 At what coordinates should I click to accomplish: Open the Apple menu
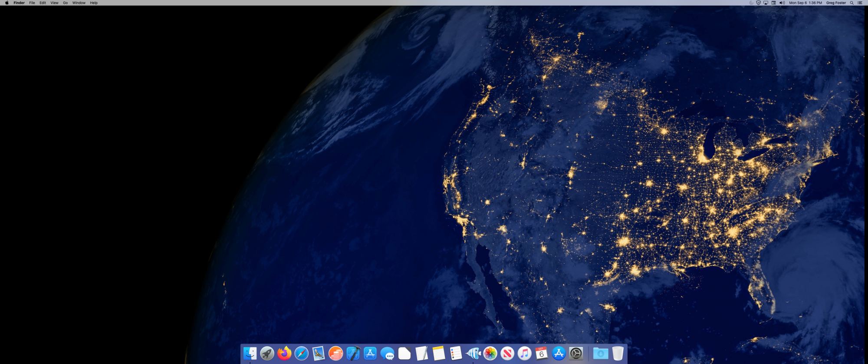[7, 3]
